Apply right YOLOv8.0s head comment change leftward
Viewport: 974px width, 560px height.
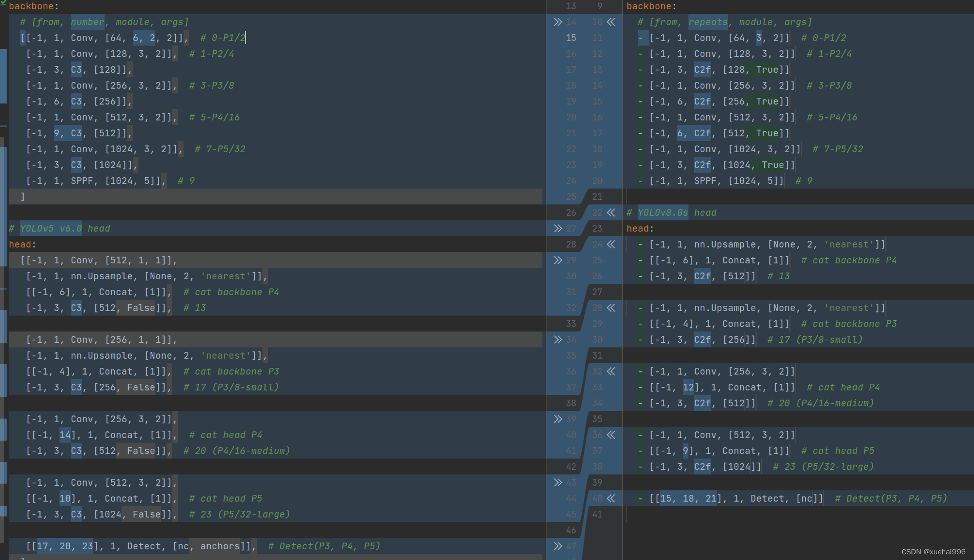(x=611, y=213)
